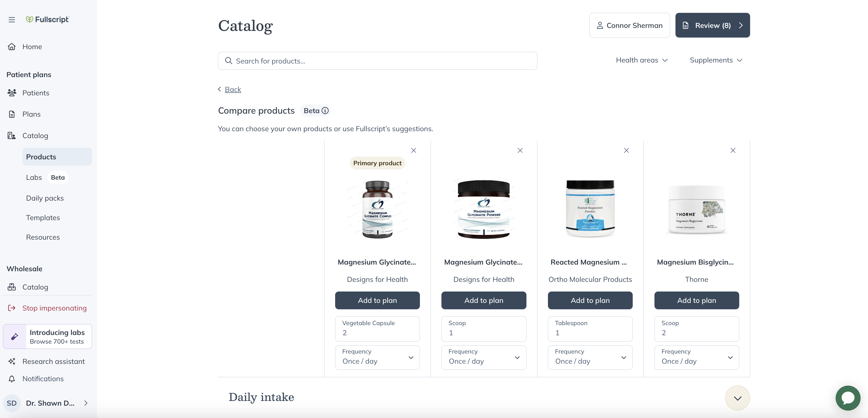Select the Patients icon in the sidebar
The height and width of the screenshot is (418, 868).
[12, 93]
